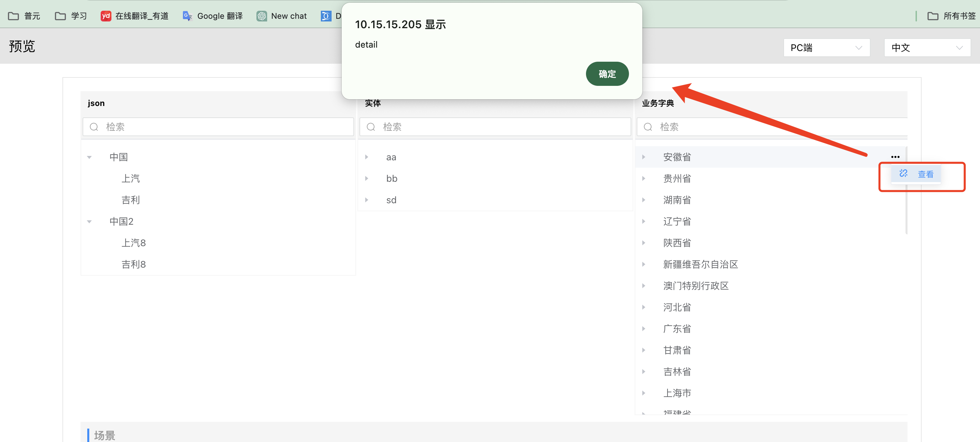The height and width of the screenshot is (442, 980).
Task: Collapse the 中国 tree node
Action: (x=89, y=157)
